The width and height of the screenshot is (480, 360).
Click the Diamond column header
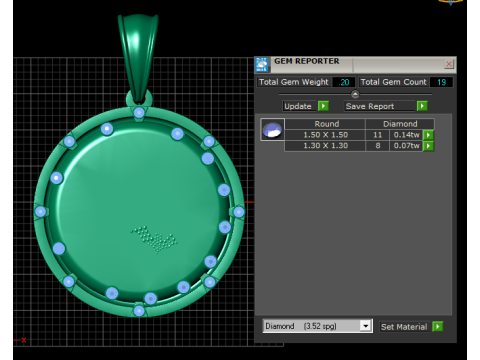click(x=400, y=124)
